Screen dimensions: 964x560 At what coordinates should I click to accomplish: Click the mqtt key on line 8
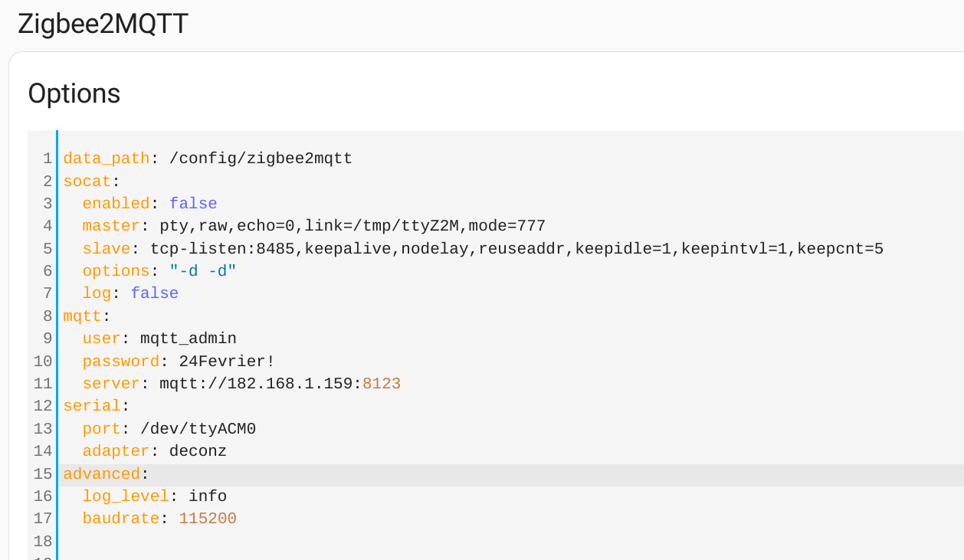click(x=82, y=316)
